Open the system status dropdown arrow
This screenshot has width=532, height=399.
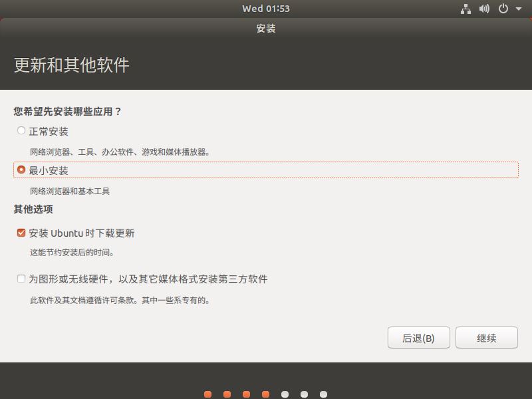point(518,9)
